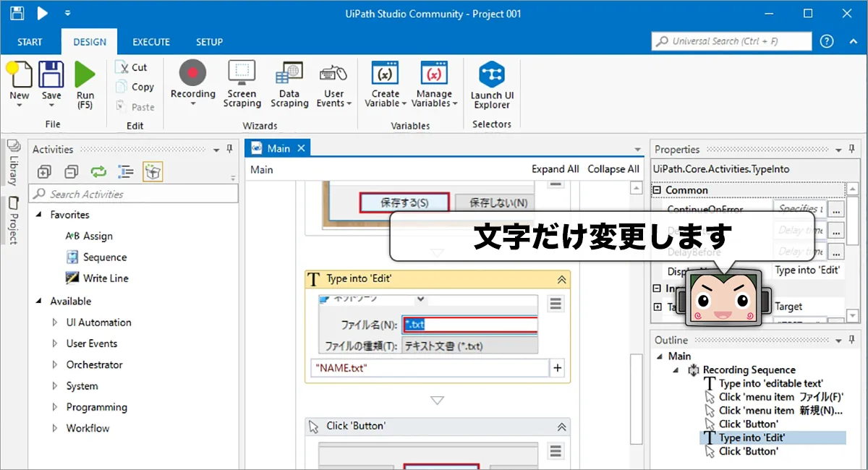Click the designer vertical scrollbar
The height and width of the screenshot is (470, 868).
[636, 398]
